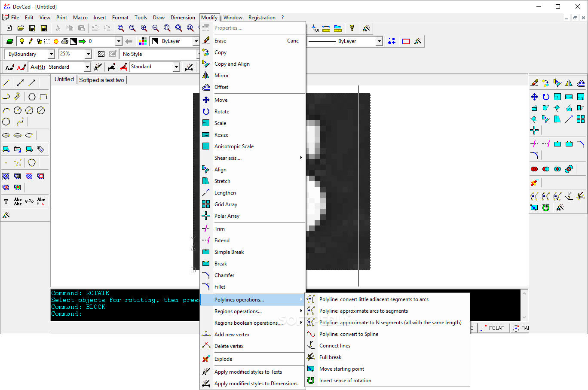Select the text on arc tool
Image resolution: width=588 pixels, height=390 pixels.
click(29, 201)
